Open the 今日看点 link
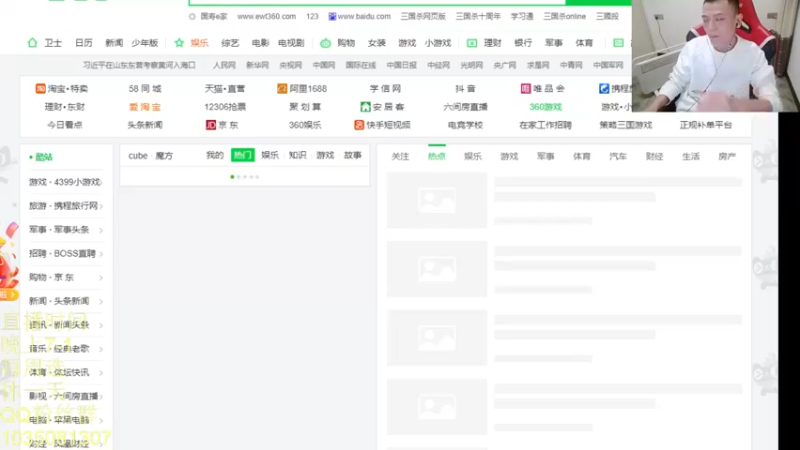Viewport: 800px width, 450px height. (x=65, y=125)
